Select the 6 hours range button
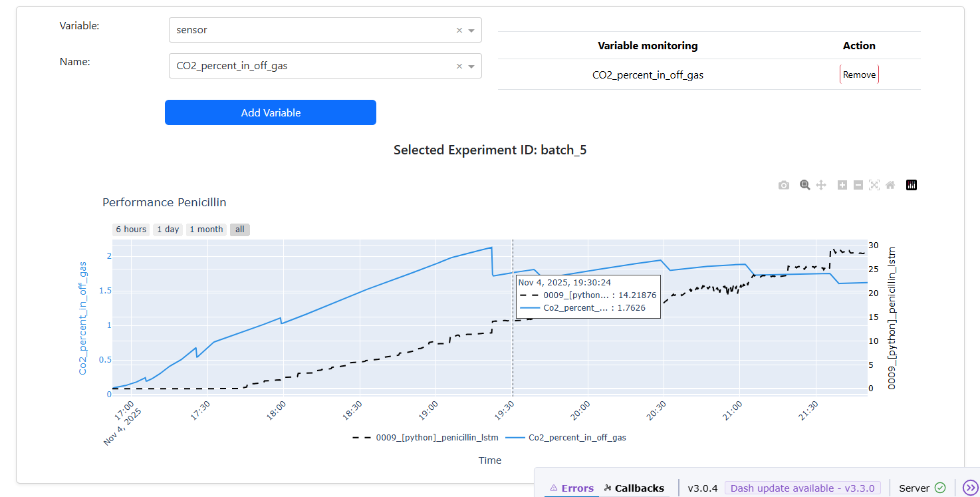Viewport: 980px width, 497px height. pyautogui.click(x=131, y=230)
